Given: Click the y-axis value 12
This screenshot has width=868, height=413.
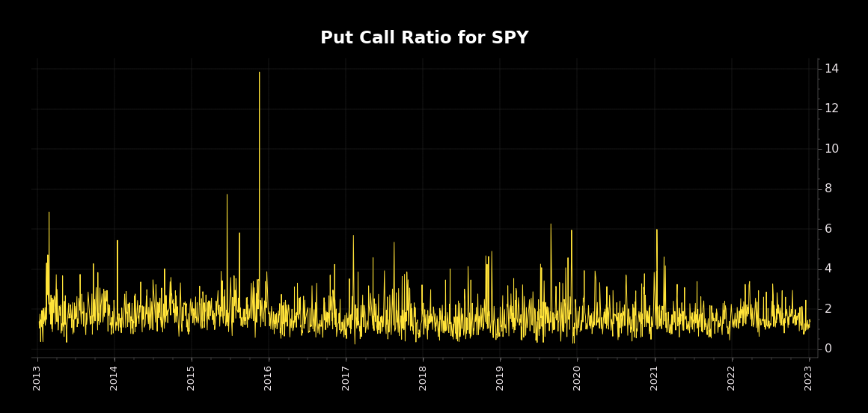Looking at the screenshot, I should (831, 108).
